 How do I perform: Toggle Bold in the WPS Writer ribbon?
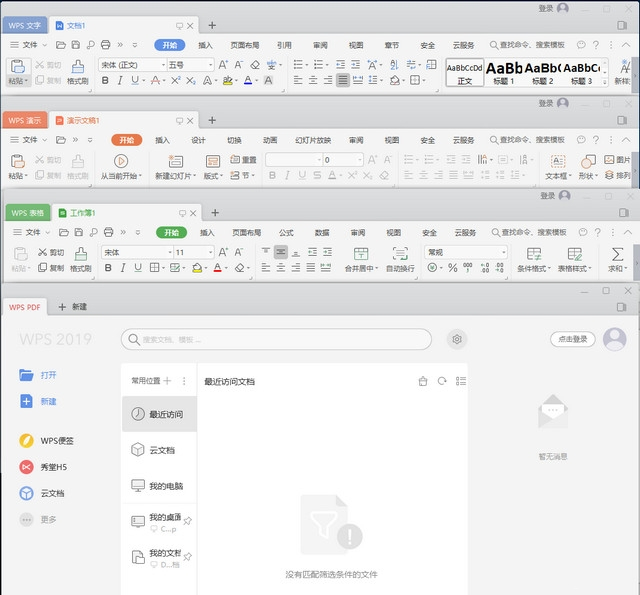[x=105, y=81]
